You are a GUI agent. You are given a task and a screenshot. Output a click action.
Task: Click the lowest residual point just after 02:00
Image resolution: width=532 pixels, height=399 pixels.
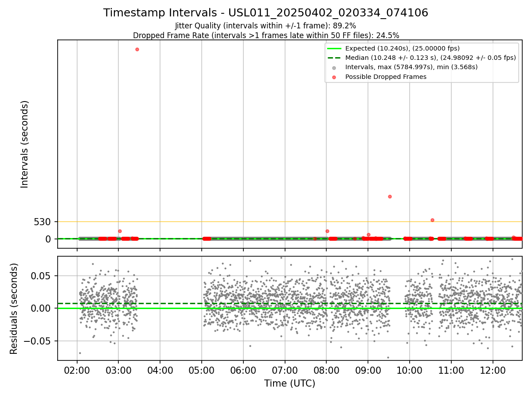click(80, 353)
